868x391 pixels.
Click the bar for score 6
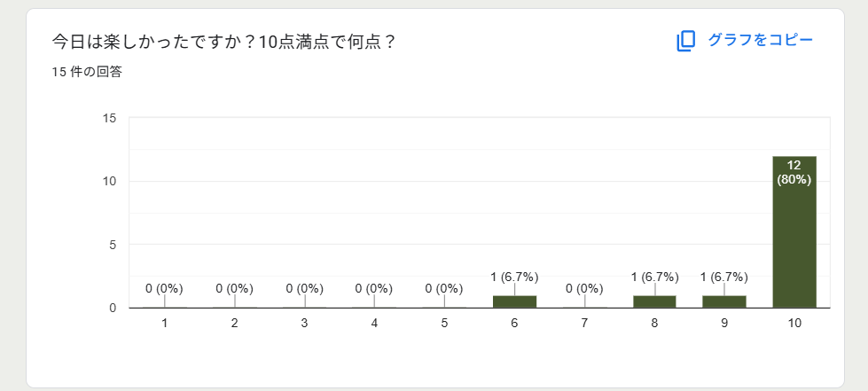click(x=514, y=301)
